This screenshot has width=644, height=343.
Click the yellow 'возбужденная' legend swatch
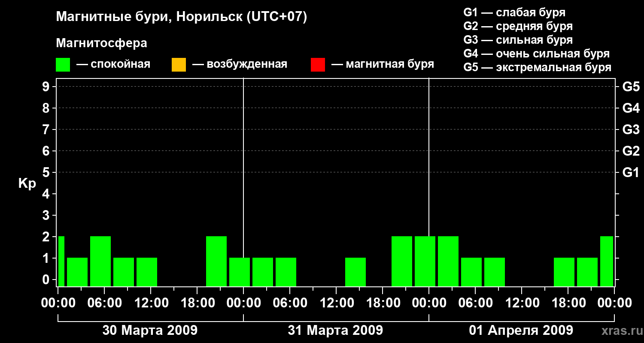tap(179, 65)
